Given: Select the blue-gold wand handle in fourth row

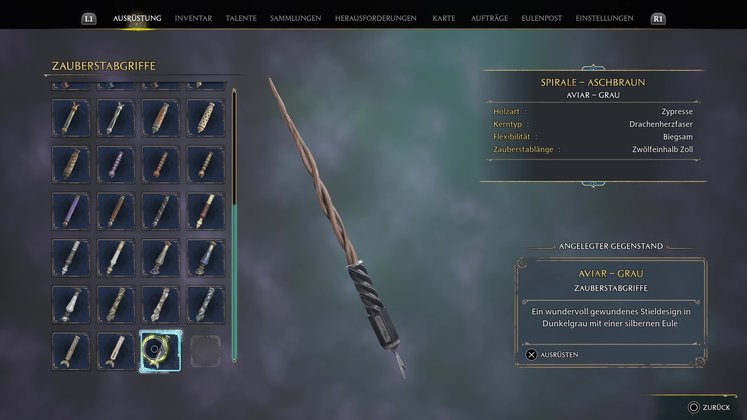Looking at the screenshot, I should coord(205,258).
